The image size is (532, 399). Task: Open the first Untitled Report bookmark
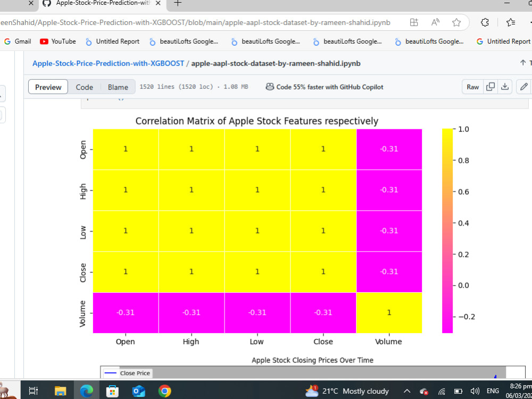112,41
